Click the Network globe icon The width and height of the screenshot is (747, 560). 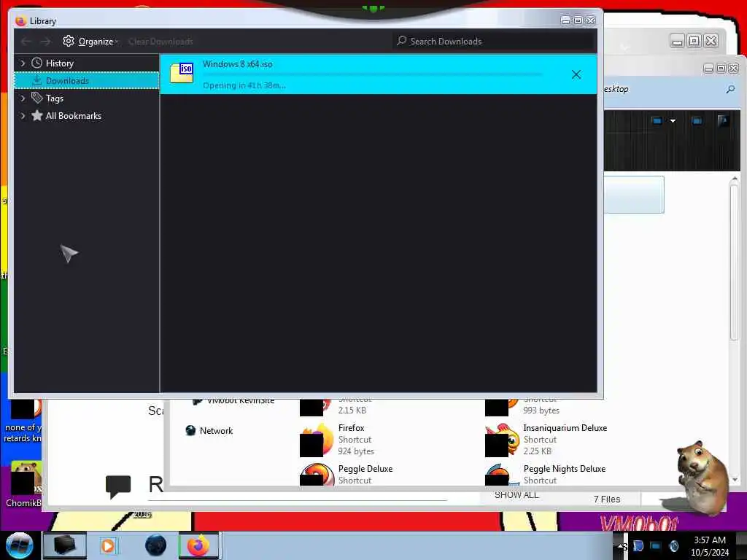tap(190, 430)
